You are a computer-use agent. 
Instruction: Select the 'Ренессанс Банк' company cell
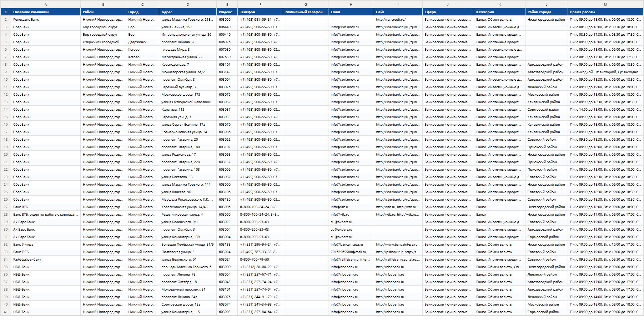click(x=46, y=20)
